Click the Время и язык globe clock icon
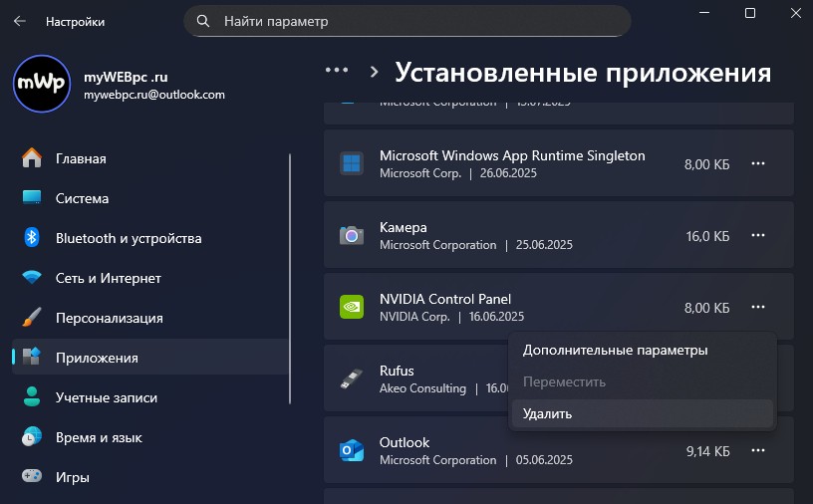This screenshot has height=504, width=813. tap(32, 436)
